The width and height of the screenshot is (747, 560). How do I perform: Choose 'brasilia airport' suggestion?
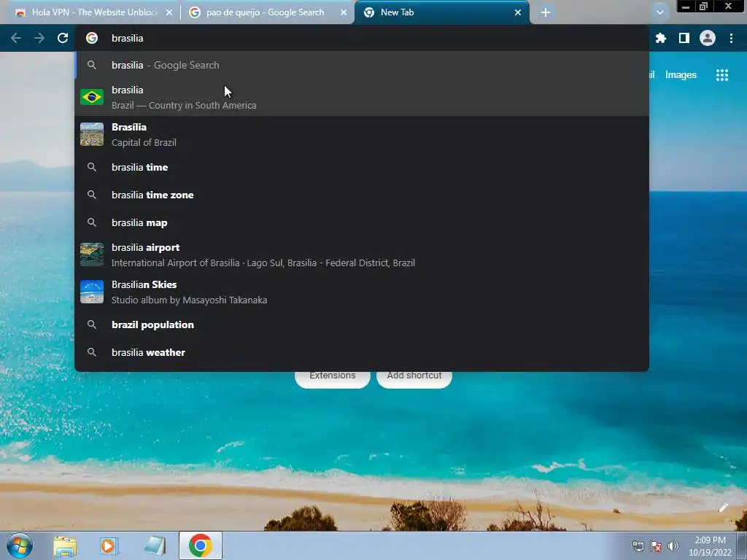click(362, 254)
